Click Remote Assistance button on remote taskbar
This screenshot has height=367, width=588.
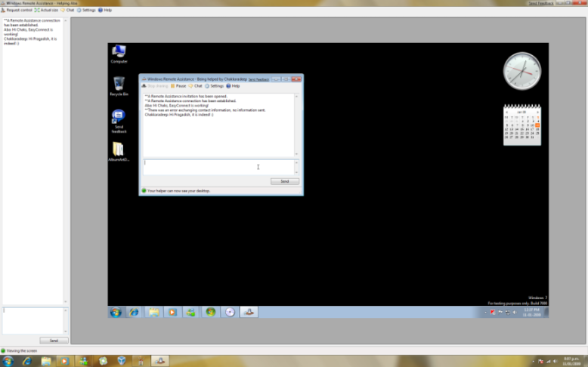point(249,312)
